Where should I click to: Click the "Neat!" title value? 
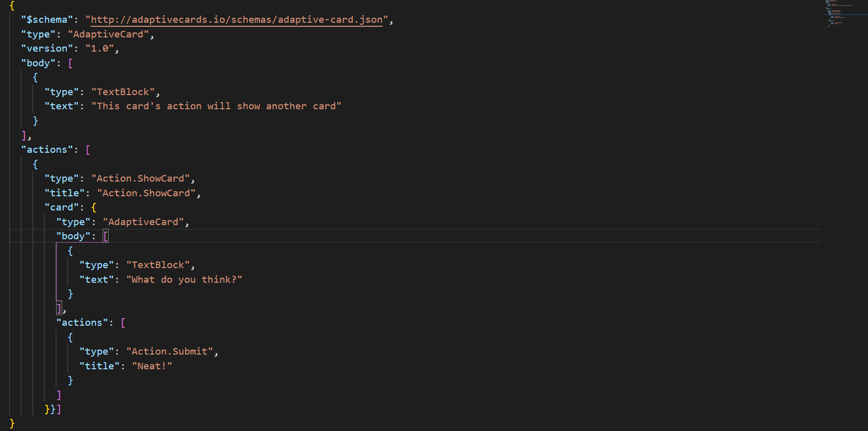coord(152,366)
